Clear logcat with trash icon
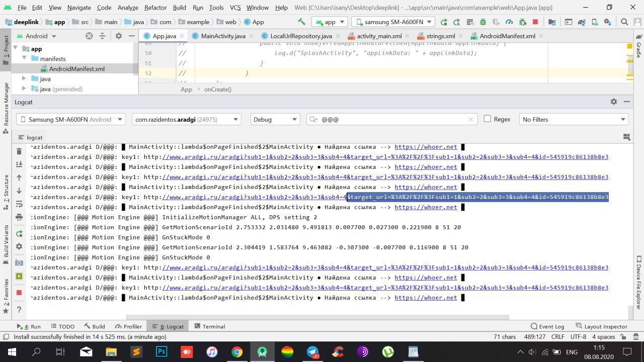Screen dimensions: 644x362 pyautogui.click(x=19, y=151)
